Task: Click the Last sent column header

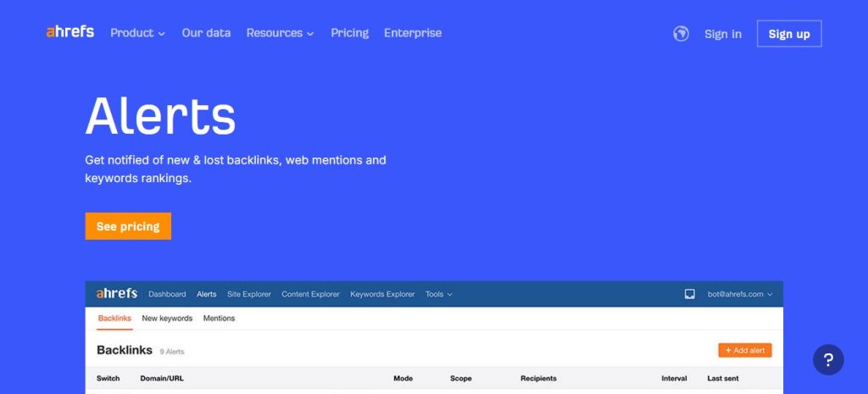Action: pyautogui.click(x=723, y=379)
